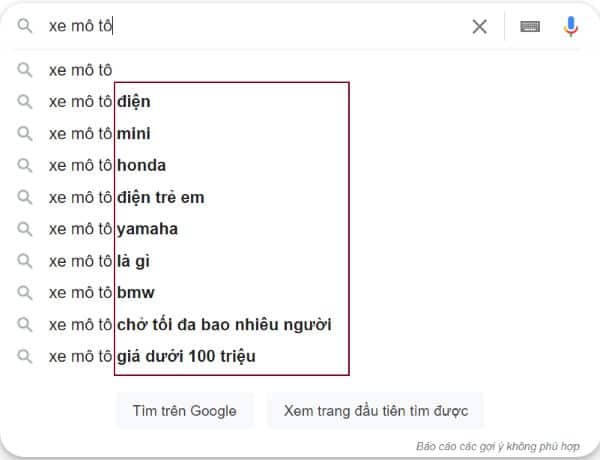Select the first suggestion "xe mô tô"
This screenshot has width=600, height=460.
tap(80, 70)
